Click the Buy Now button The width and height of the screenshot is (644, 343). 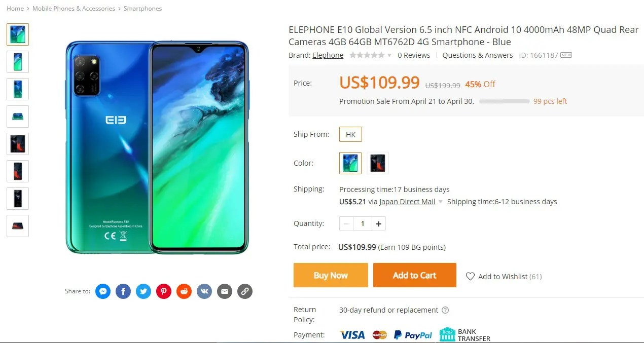click(x=331, y=275)
